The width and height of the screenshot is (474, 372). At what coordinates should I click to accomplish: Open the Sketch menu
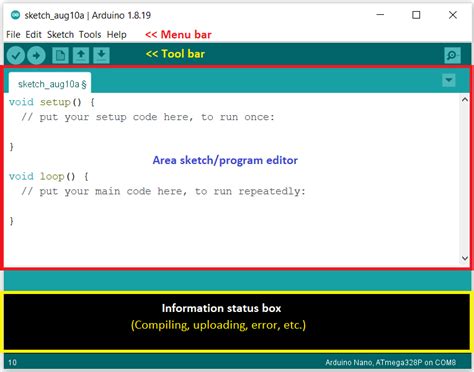coord(60,34)
